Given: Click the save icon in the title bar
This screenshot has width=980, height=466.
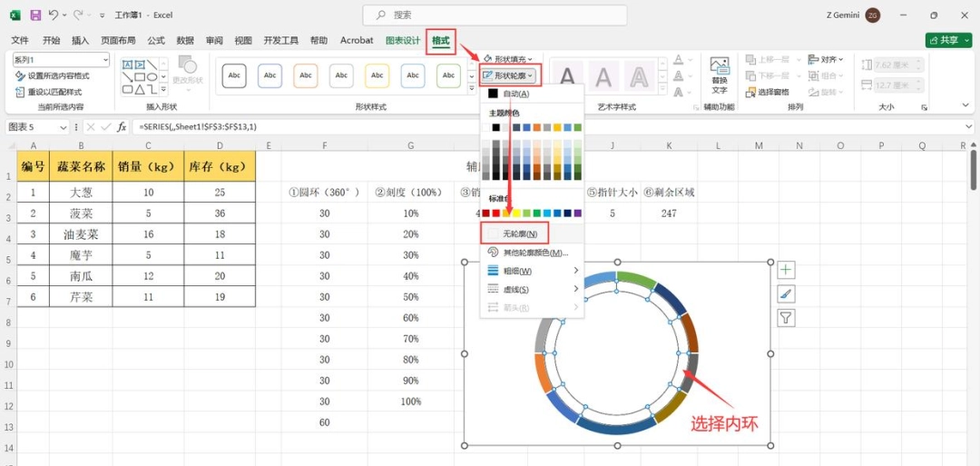Looking at the screenshot, I should 36,15.
